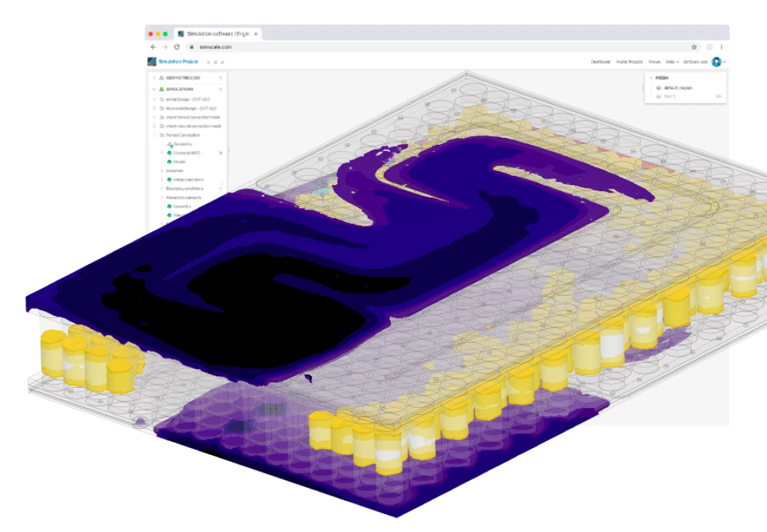This screenshot has width=767, height=532.
Task: Click the SimScale user name
Action: (695, 62)
